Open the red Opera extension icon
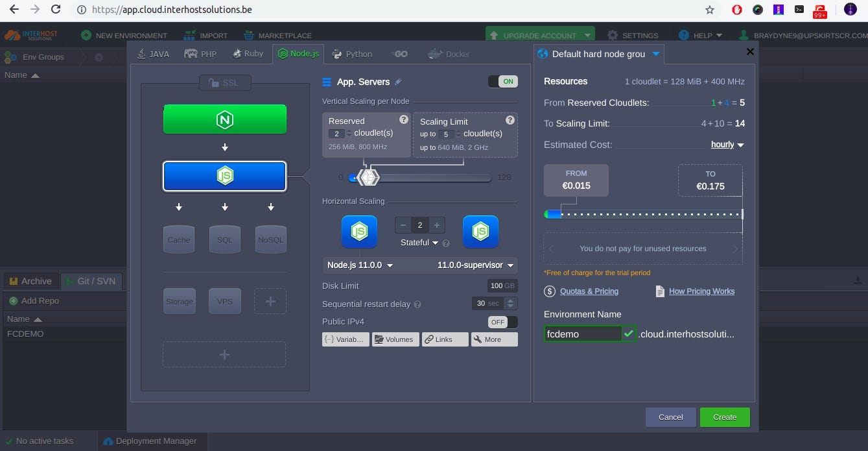The height and width of the screenshot is (451, 868). click(x=737, y=10)
